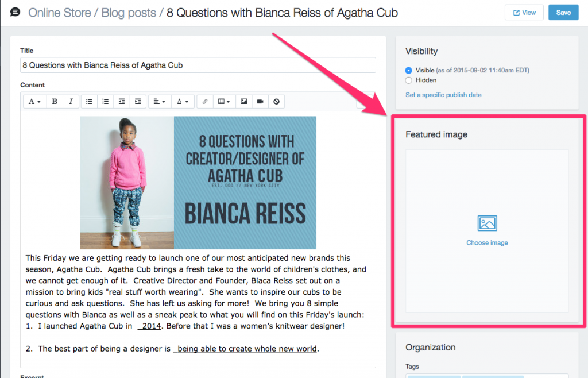
Task: Click the outdent icon
Action: [x=122, y=102]
